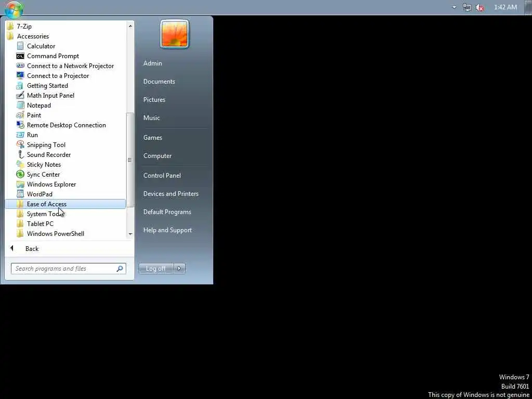
Task: Click the programs list scroll up arrow
Action: point(130,26)
